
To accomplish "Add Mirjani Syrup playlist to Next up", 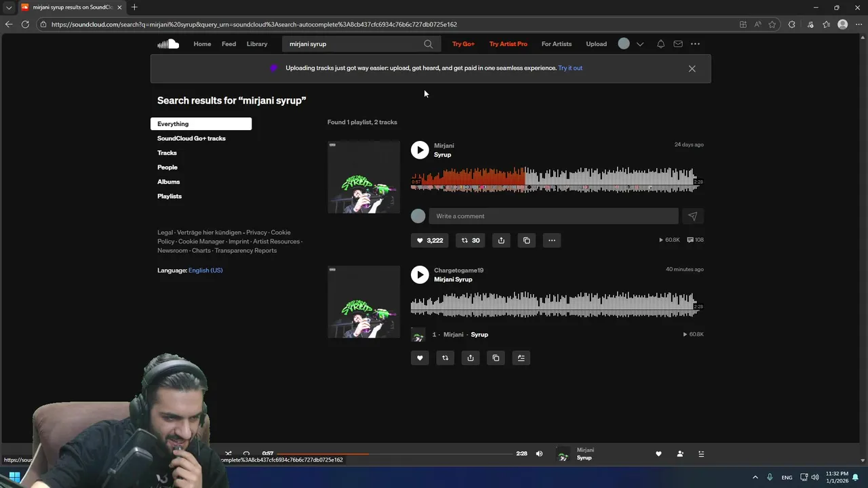I will pos(521,358).
